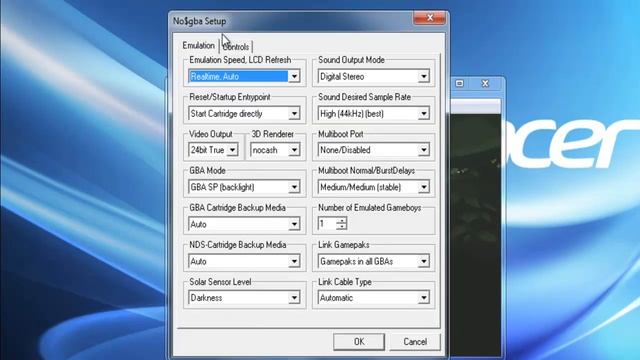Click the Emulated Gameboys number field
Image resolution: width=640 pixels, height=360 pixels.
click(327, 224)
